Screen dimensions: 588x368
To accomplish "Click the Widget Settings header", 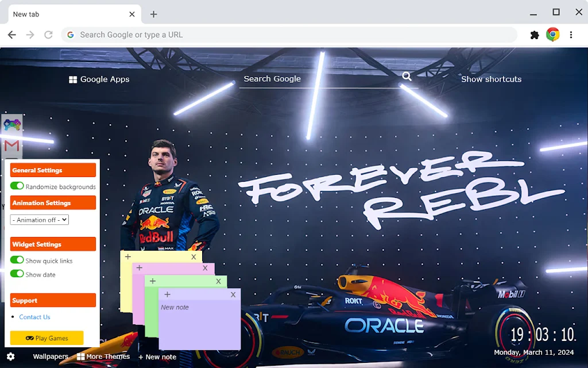I will click(x=53, y=244).
